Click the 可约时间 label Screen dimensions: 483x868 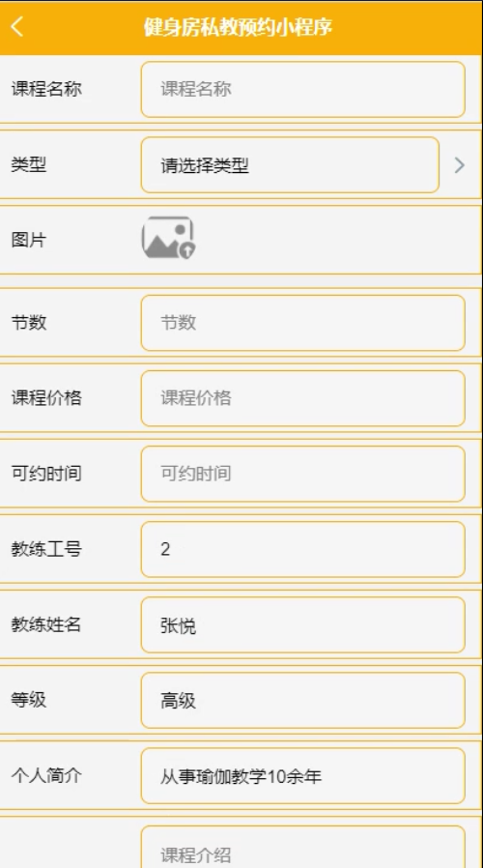(x=46, y=474)
